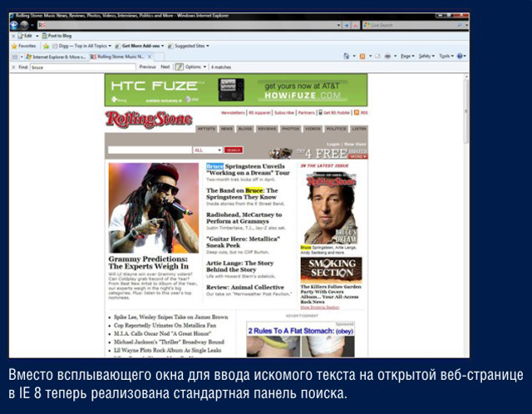Open the VIDEOS navigation tab

(x=313, y=129)
